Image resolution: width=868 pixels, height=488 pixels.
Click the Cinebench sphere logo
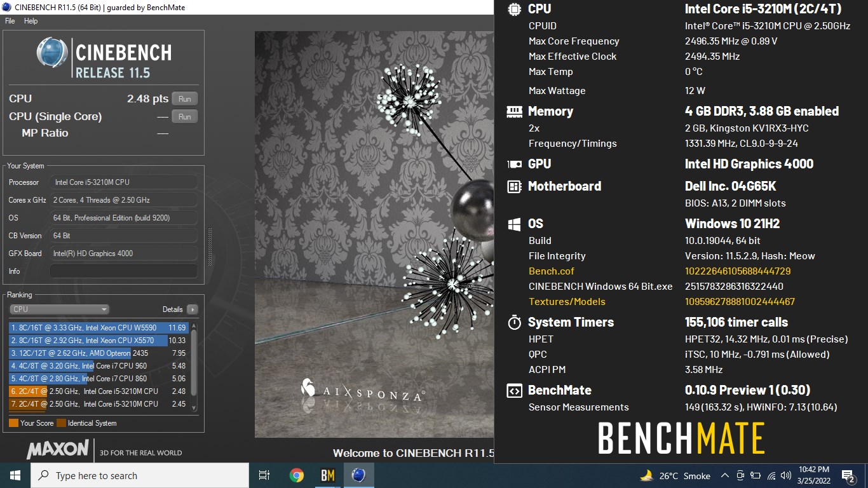[x=52, y=53]
